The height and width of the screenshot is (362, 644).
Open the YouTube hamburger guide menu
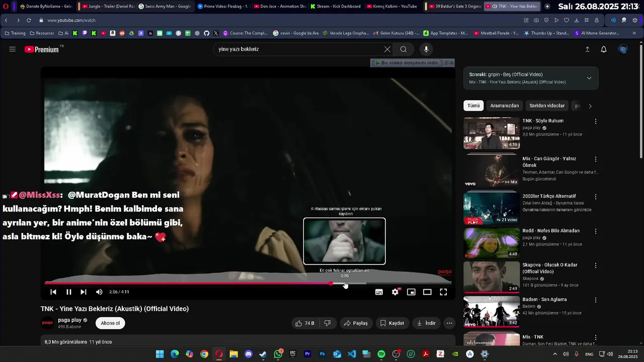(13, 49)
